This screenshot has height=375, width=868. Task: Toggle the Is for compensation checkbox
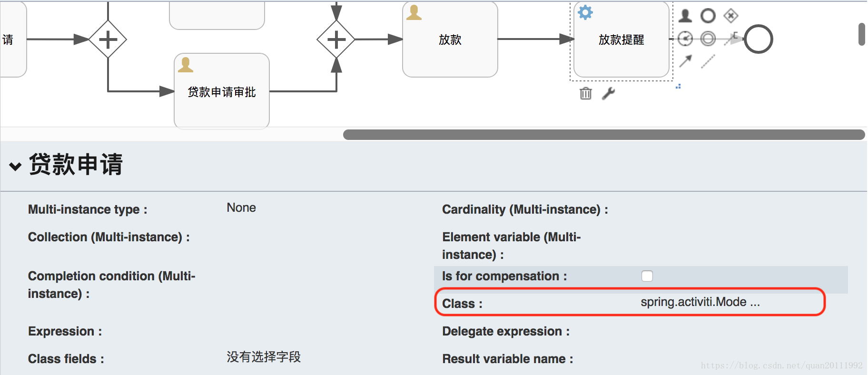(647, 276)
